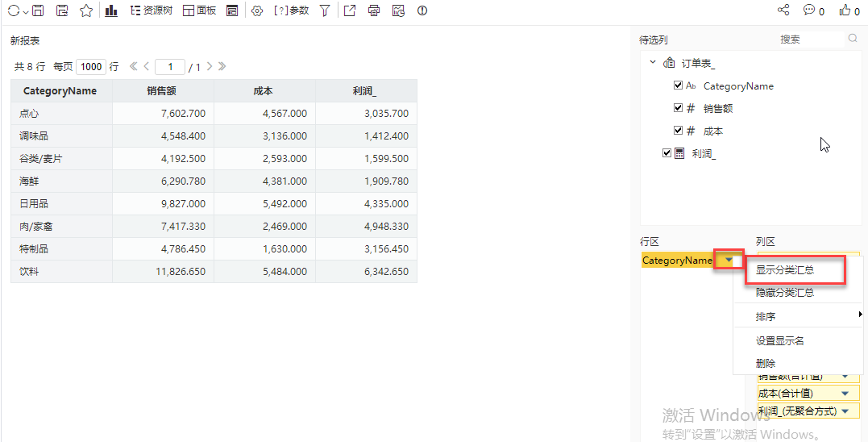The height and width of the screenshot is (442, 868).
Task: Click CategoryName text type icon
Action: coord(691,85)
